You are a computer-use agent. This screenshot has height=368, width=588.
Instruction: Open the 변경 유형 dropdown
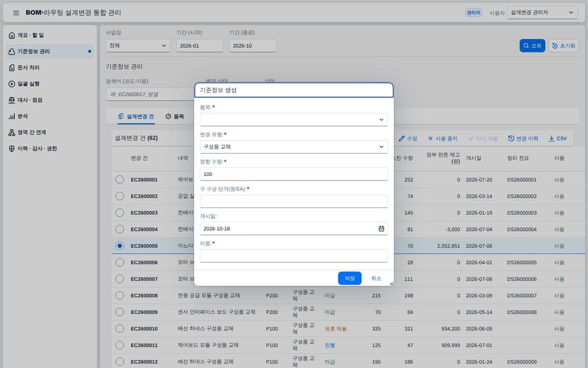(x=294, y=147)
